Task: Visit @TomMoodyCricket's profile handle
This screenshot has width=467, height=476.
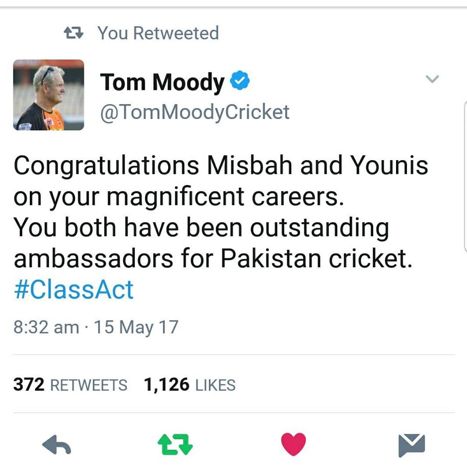Action: pyautogui.click(x=196, y=112)
